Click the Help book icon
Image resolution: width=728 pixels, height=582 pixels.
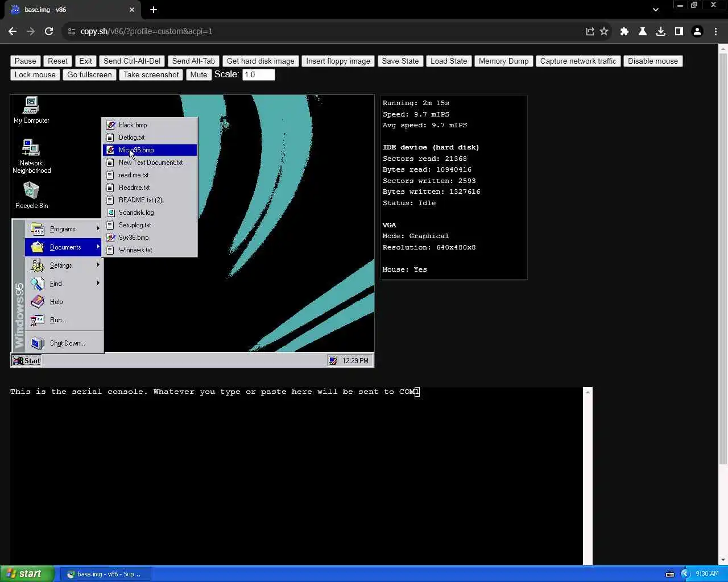click(38, 302)
